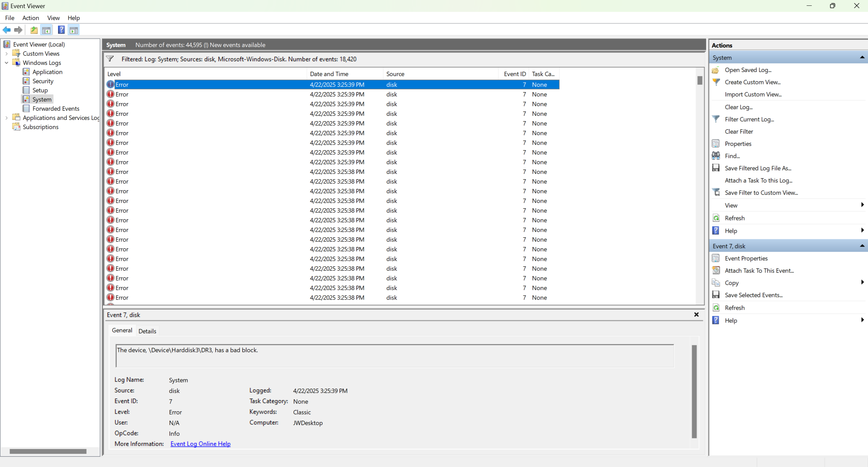Screen dimensions: 868x467
Task: Open Event Properties in the Actions pane
Action: click(x=746, y=258)
